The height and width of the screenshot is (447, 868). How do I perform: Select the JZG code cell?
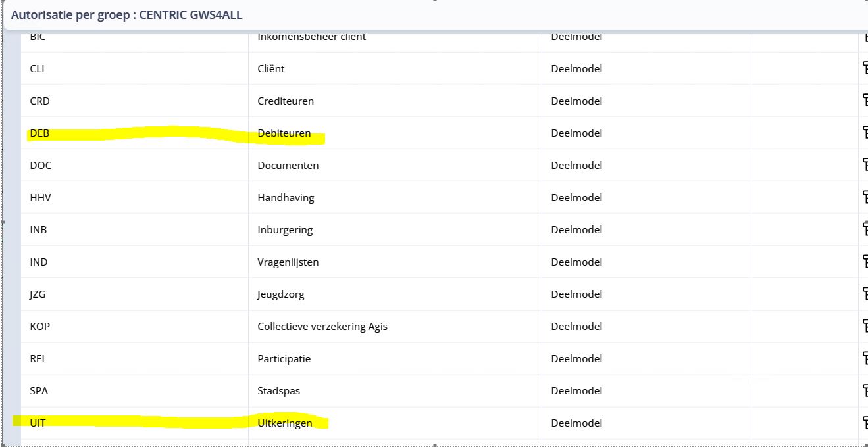tap(134, 294)
